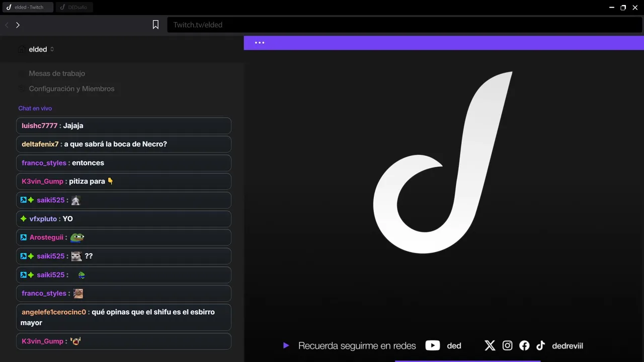Select vfxpluto's YO message

pyautogui.click(x=124, y=219)
